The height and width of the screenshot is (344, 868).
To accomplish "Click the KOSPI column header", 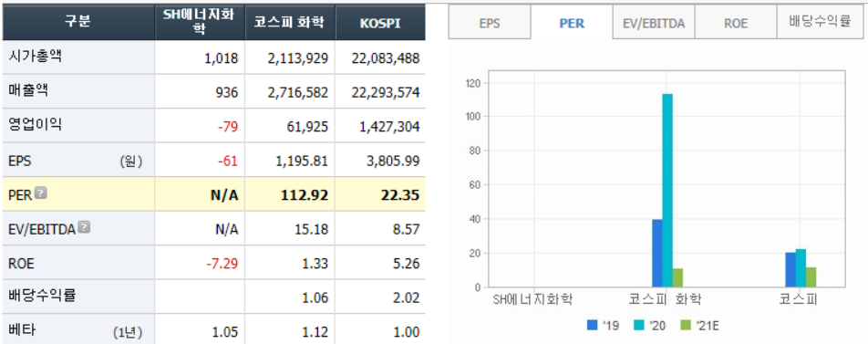I will 380,22.
